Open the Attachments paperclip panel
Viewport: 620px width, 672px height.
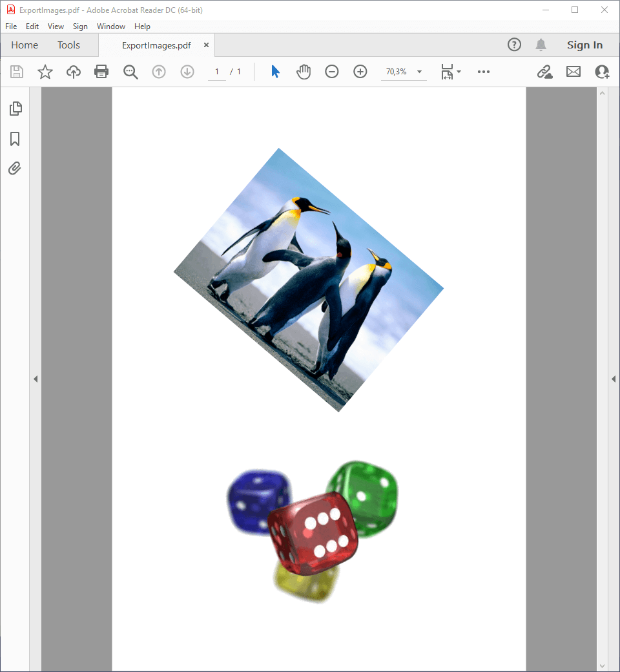click(x=15, y=169)
